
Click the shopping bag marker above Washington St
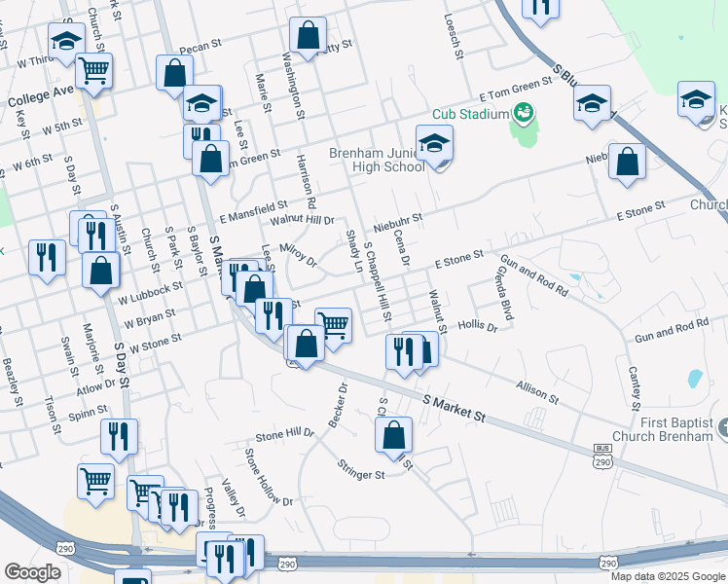pyautogui.click(x=308, y=37)
